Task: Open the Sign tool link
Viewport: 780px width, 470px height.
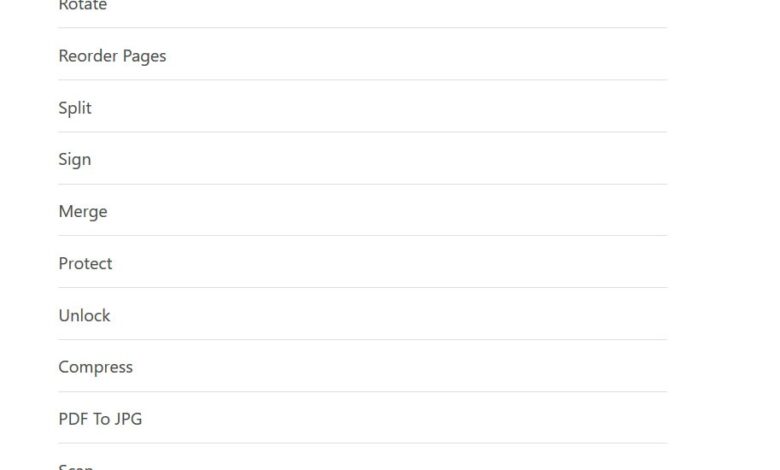Action: tap(75, 160)
